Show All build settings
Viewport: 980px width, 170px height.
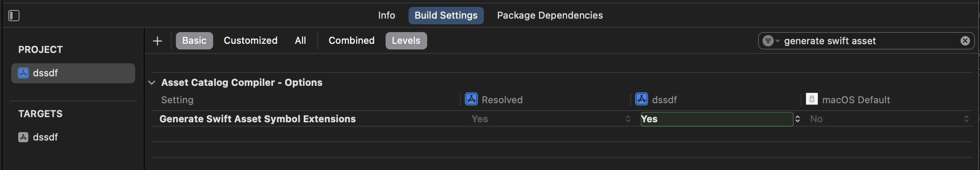[x=300, y=41]
